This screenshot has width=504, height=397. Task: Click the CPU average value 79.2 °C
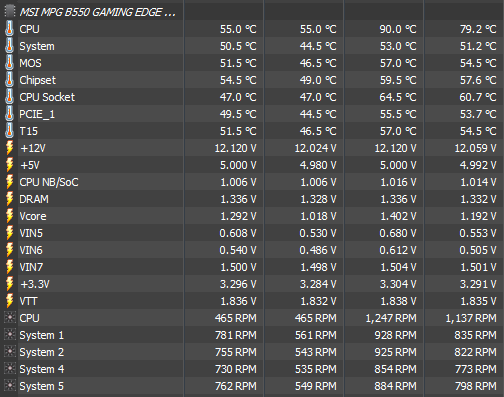(478, 29)
